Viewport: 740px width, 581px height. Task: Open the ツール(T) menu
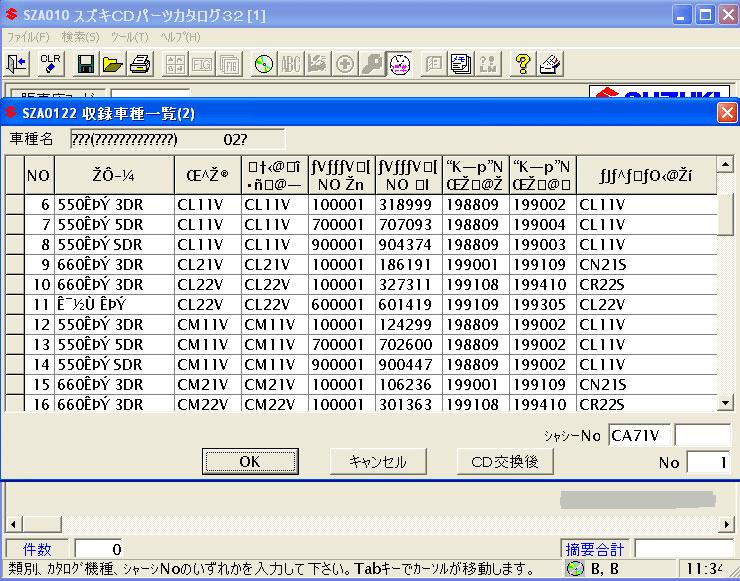pyautogui.click(x=130, y=37)
